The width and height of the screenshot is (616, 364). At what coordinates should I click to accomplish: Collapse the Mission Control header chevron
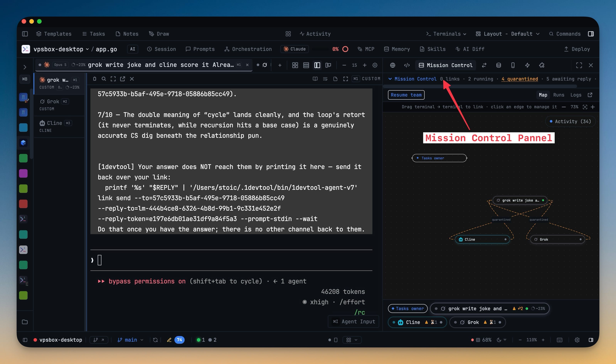point(390,79)
